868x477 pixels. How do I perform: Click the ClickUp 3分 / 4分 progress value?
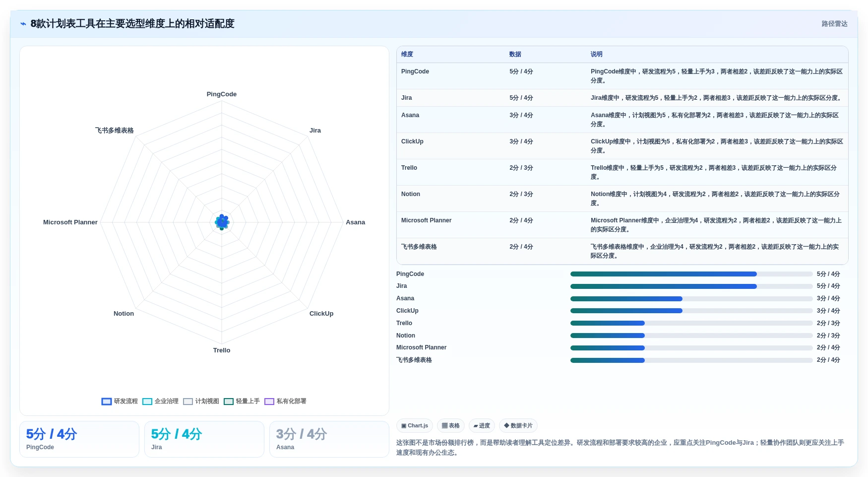[828, 311]
